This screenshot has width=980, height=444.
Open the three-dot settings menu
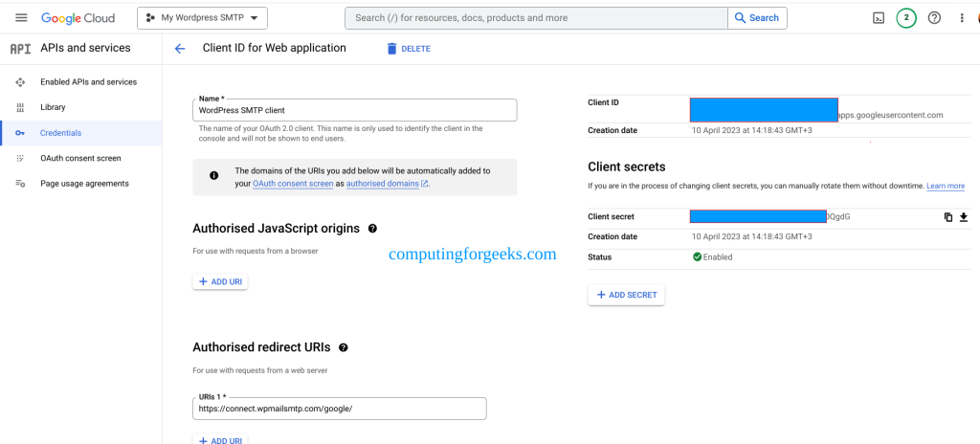coord(962,18)
